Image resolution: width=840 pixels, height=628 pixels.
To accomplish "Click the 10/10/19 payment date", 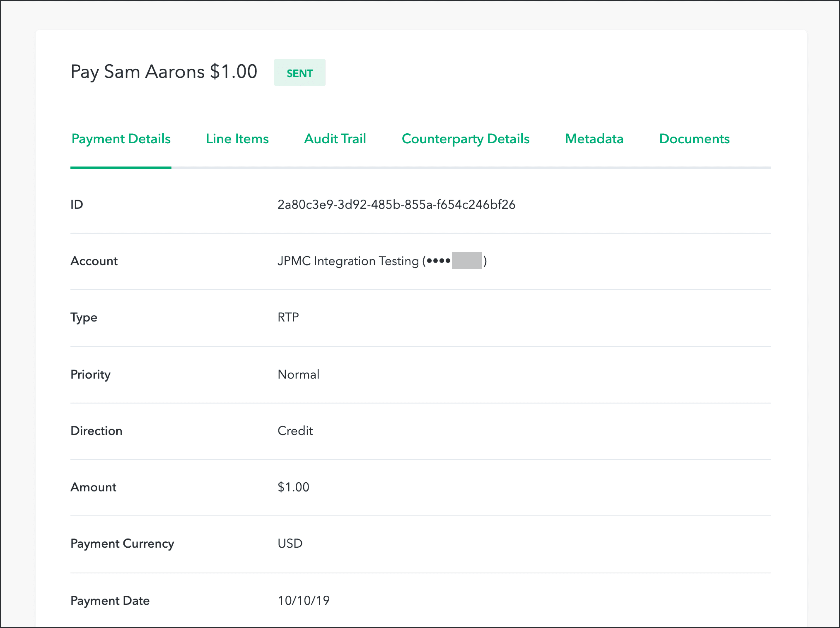I will pos(303,601).
